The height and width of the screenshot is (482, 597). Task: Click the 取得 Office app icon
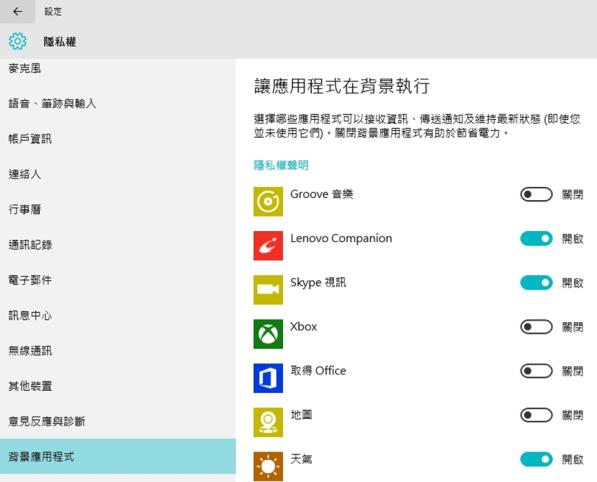coord(268,378)
